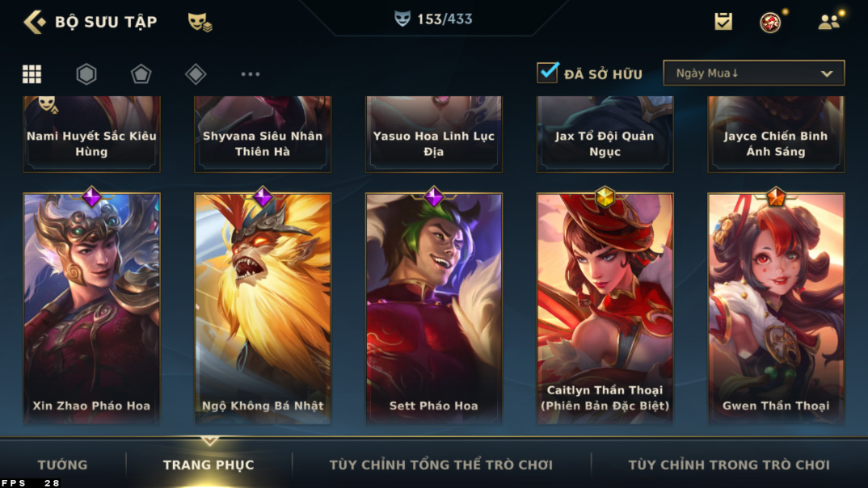Toggle the Đã Sở Hữu checkbox

click(547, 73)
